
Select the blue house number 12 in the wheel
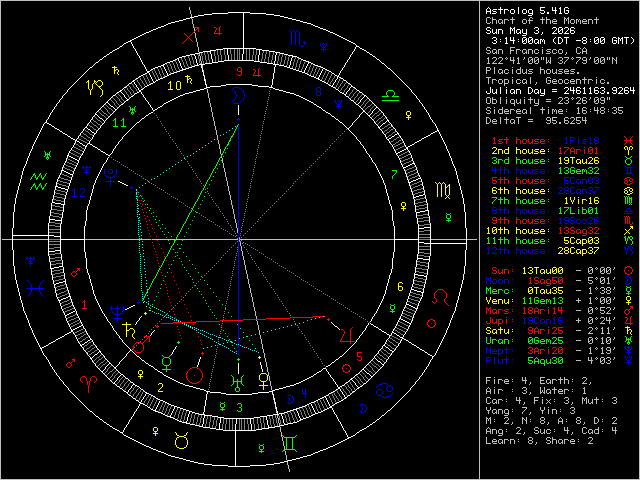pyautogui.click(x=79, y=193)
